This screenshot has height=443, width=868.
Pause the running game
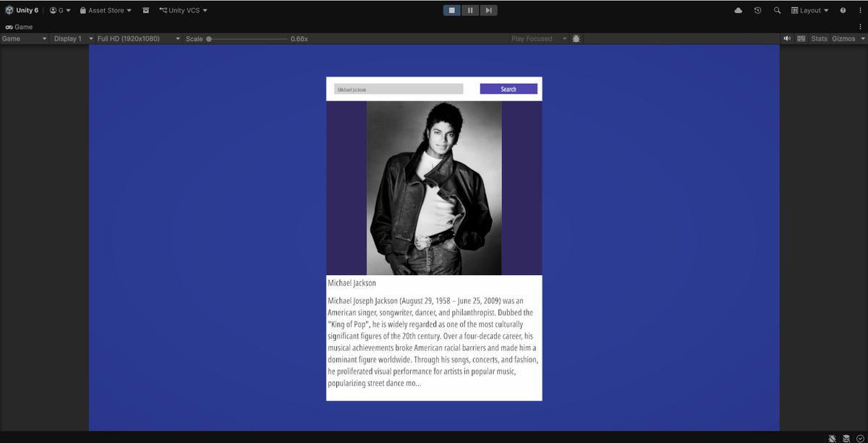tap(470, 10)
